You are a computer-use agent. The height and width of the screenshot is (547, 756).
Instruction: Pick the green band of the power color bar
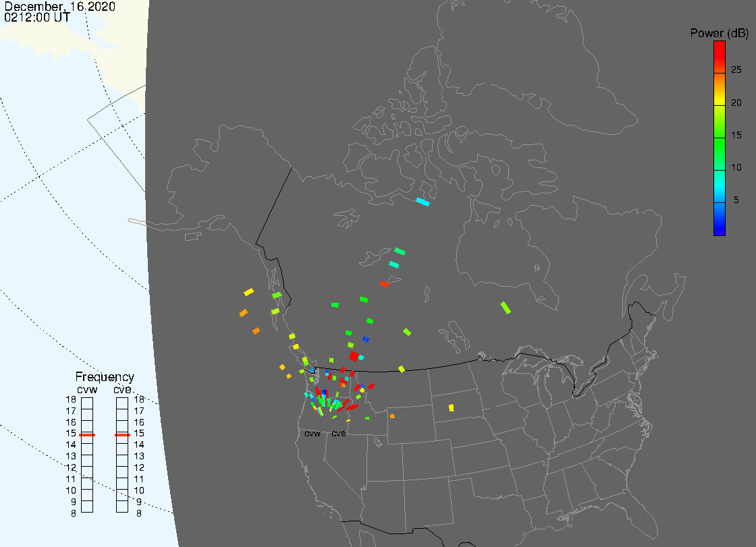720,154
